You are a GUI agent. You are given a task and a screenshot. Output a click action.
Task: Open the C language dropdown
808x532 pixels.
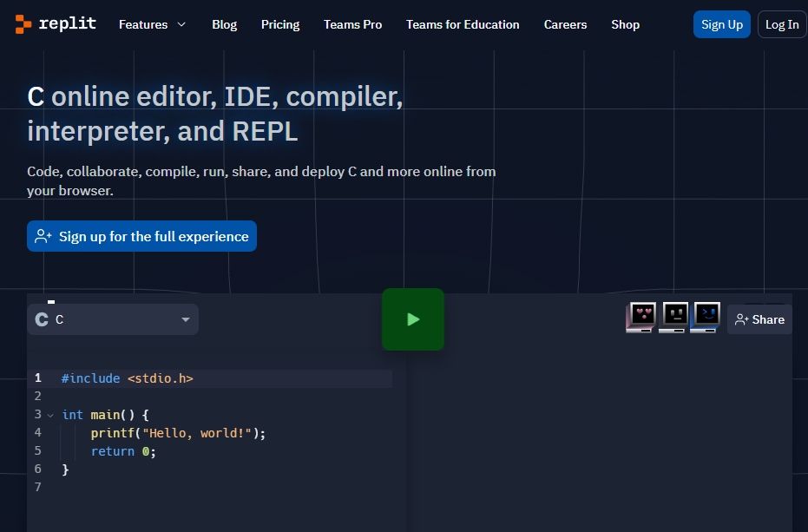113,319
